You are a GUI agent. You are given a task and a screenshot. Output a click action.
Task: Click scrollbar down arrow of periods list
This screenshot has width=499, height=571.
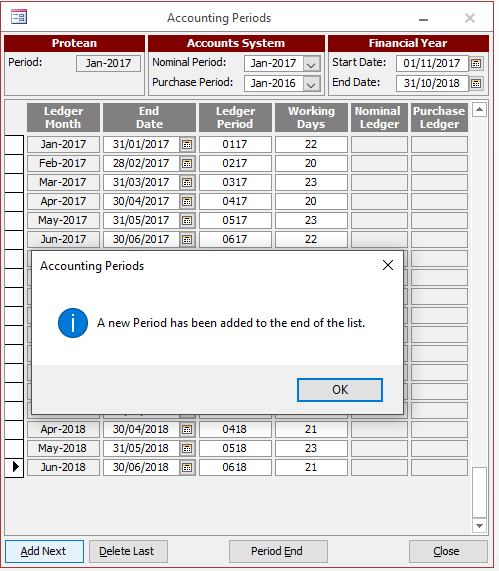coord(479,525)
